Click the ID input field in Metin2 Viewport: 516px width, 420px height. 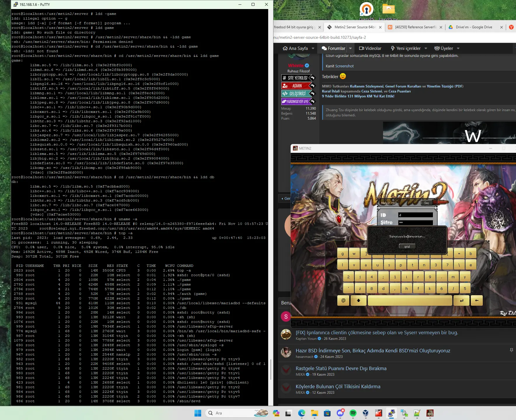[x=415, y=215]
